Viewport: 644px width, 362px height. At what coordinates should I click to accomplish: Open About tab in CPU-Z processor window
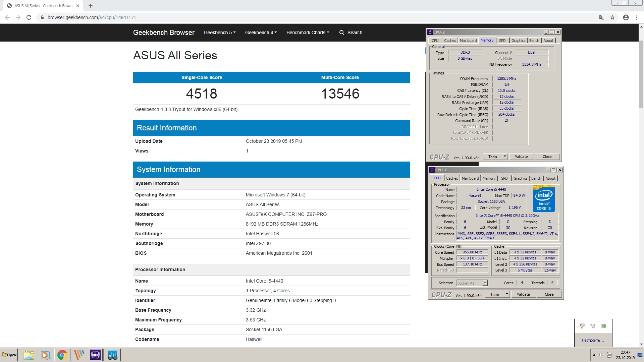click(x=550, y=178)
